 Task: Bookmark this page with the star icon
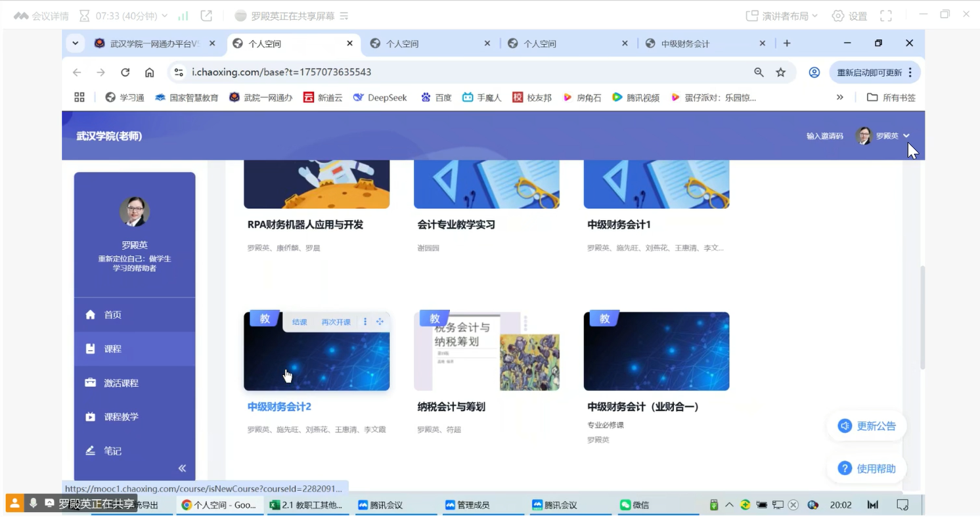coord(780,72)
